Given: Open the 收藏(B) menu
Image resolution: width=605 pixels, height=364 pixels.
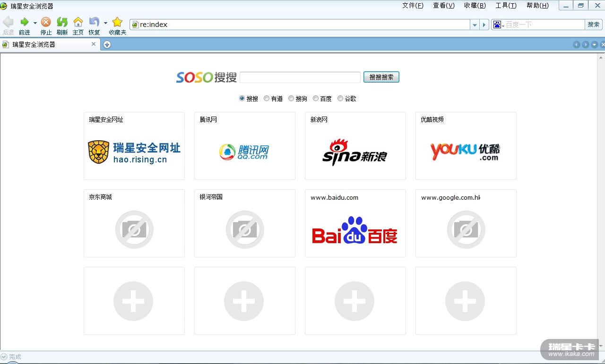Looking at the screenshot, I should (x=475, y=6).
